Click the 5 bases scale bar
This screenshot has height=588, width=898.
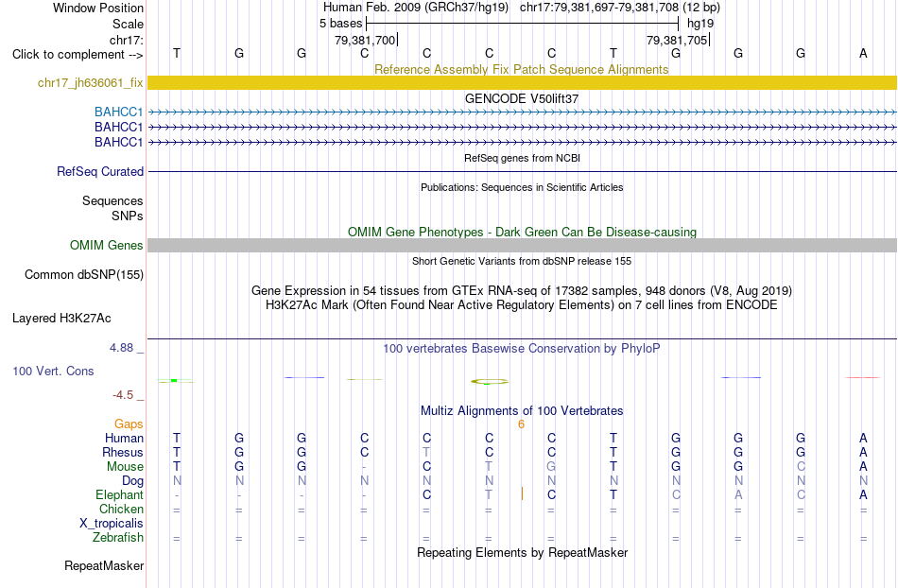coord(522,24)
